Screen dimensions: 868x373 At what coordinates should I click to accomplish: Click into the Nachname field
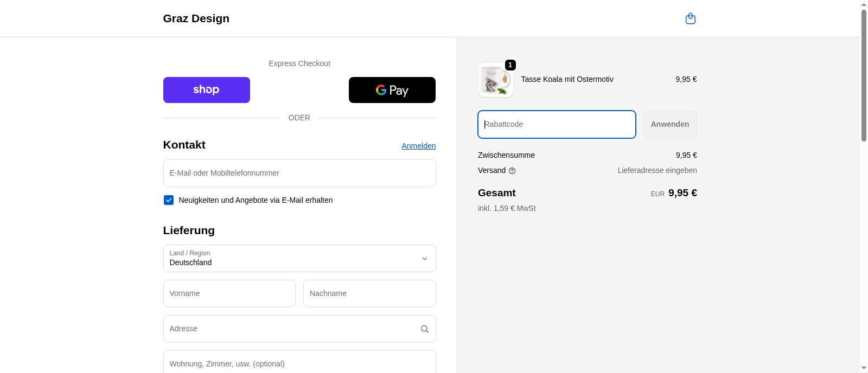(369, 294)
